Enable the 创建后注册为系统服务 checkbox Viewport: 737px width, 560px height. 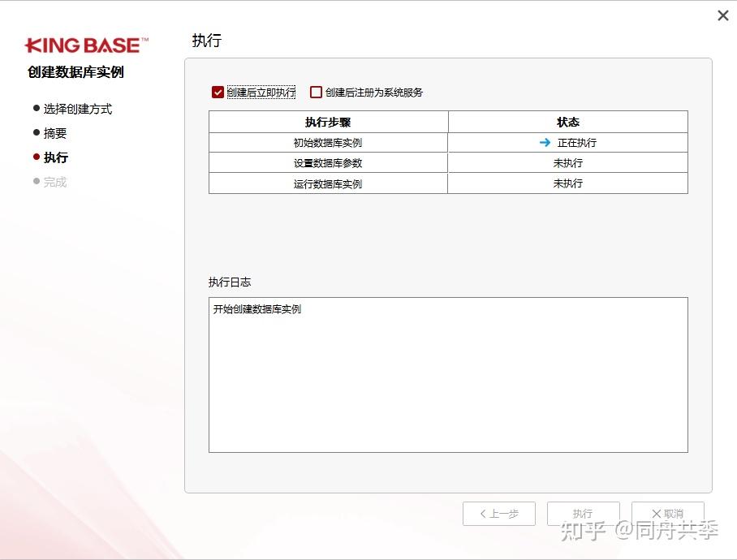[x=315, y=92]
